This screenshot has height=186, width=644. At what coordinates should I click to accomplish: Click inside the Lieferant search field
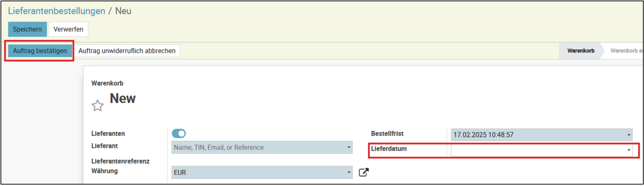click(258, 148)
